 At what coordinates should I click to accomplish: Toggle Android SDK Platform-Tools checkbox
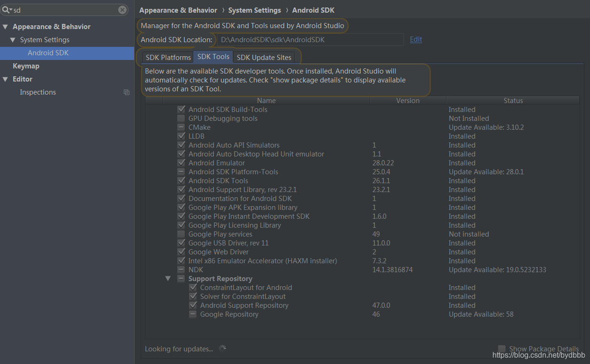(x=181, y=172)
